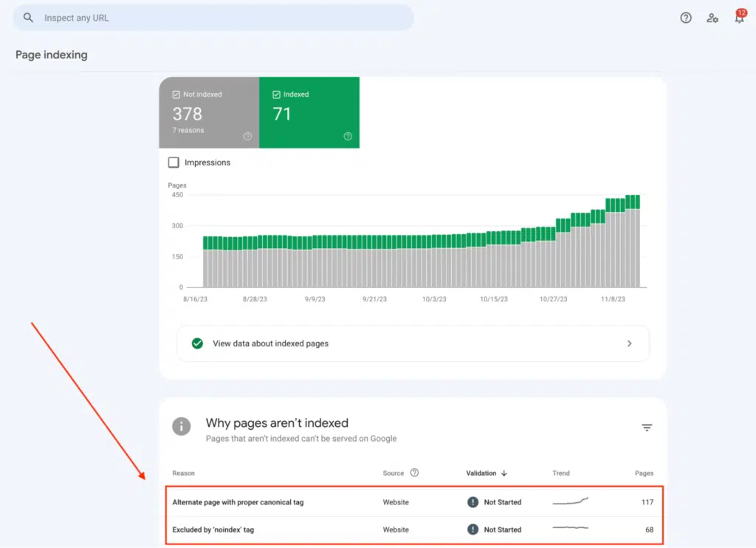Click the help question mark in top bar
756x548 pixels.
(686, 18)
